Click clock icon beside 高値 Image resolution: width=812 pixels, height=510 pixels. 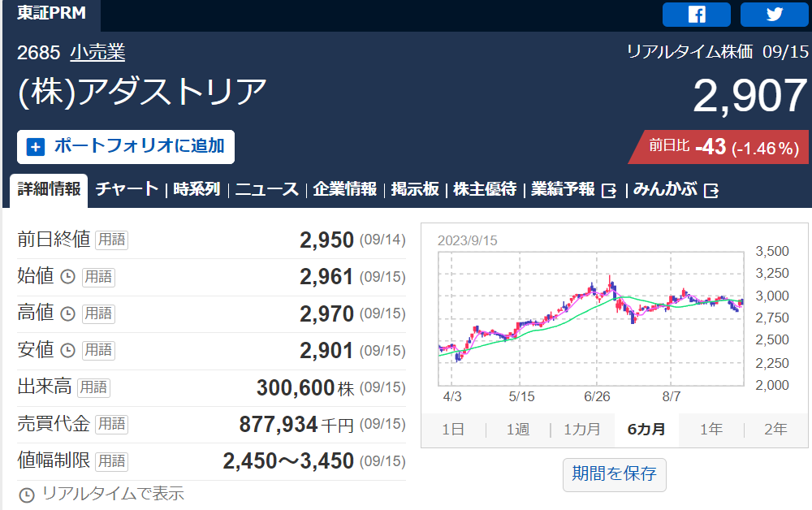[x=68, y=313]
